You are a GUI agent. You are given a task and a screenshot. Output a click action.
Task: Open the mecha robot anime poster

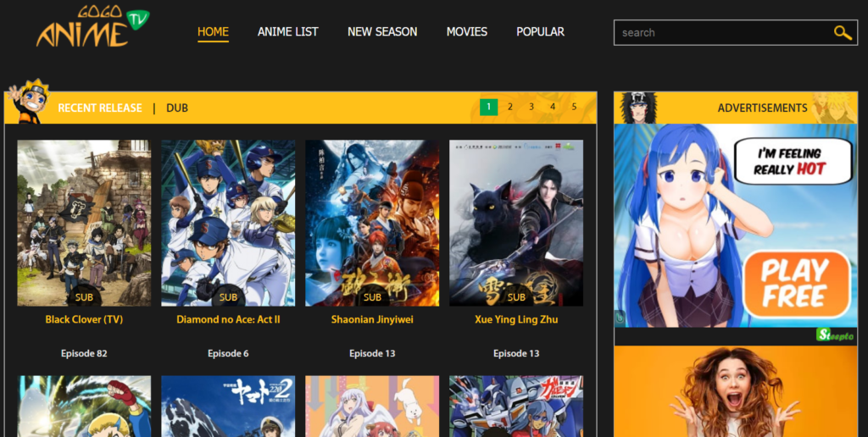(x=516, y=407)
